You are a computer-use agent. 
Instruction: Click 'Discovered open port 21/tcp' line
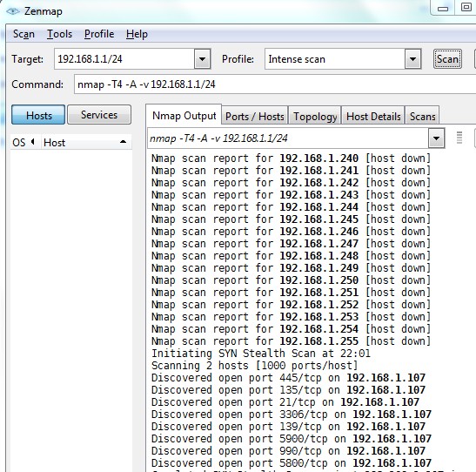[x=285, y=402]
